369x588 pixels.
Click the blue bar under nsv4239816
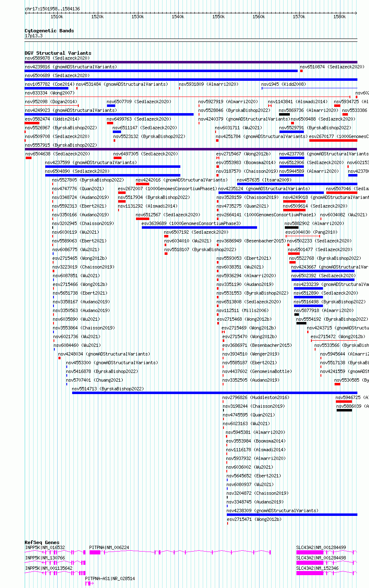tap(161, 71)
